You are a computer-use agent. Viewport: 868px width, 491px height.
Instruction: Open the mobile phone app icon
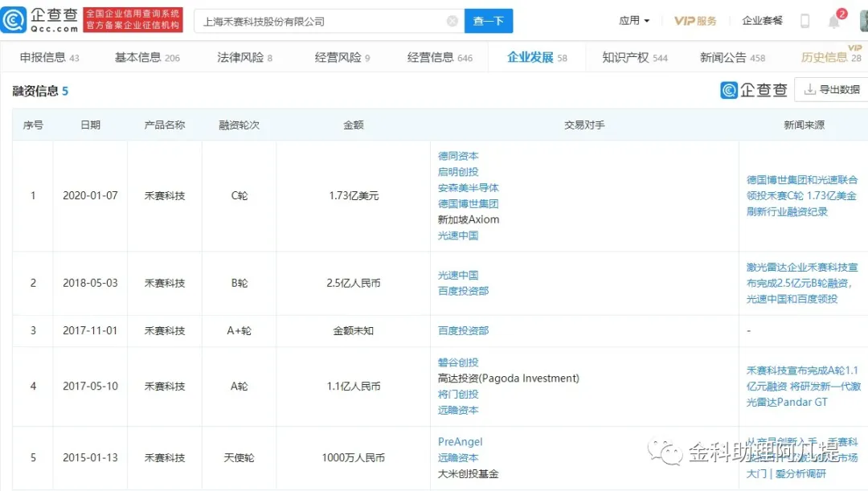[x=805, y=21]
